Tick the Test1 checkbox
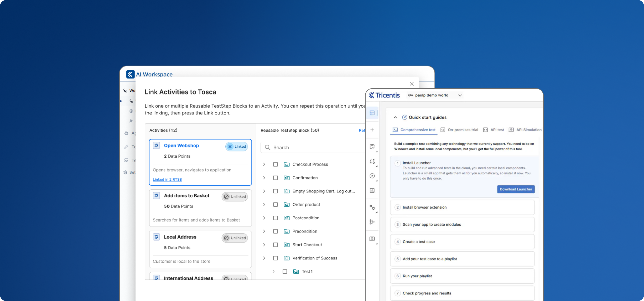This screenshot has height=301, width=644. tap(285, 272)
